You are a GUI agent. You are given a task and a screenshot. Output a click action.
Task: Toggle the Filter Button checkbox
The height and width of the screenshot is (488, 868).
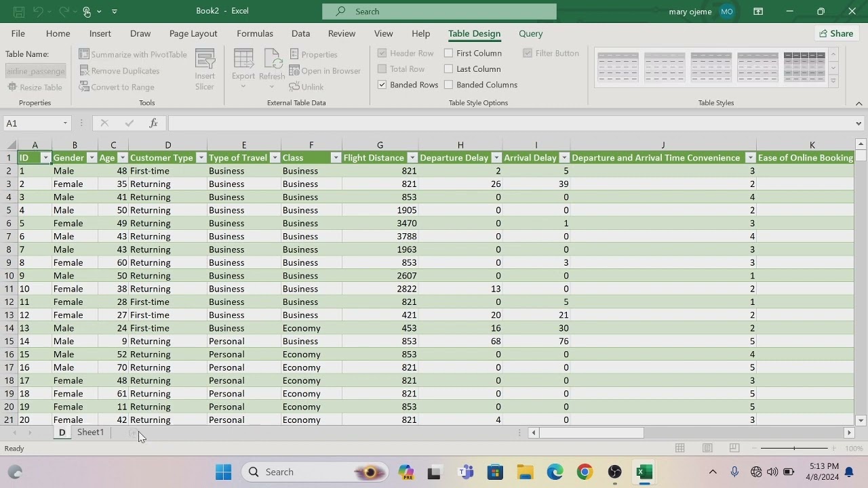coord(528,53)
